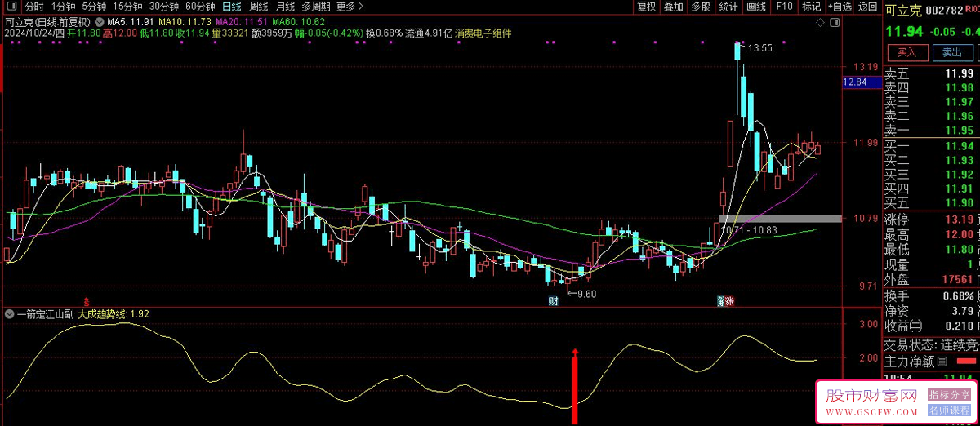Select the 买三 bid price row
980x426 pixels.
931,175
